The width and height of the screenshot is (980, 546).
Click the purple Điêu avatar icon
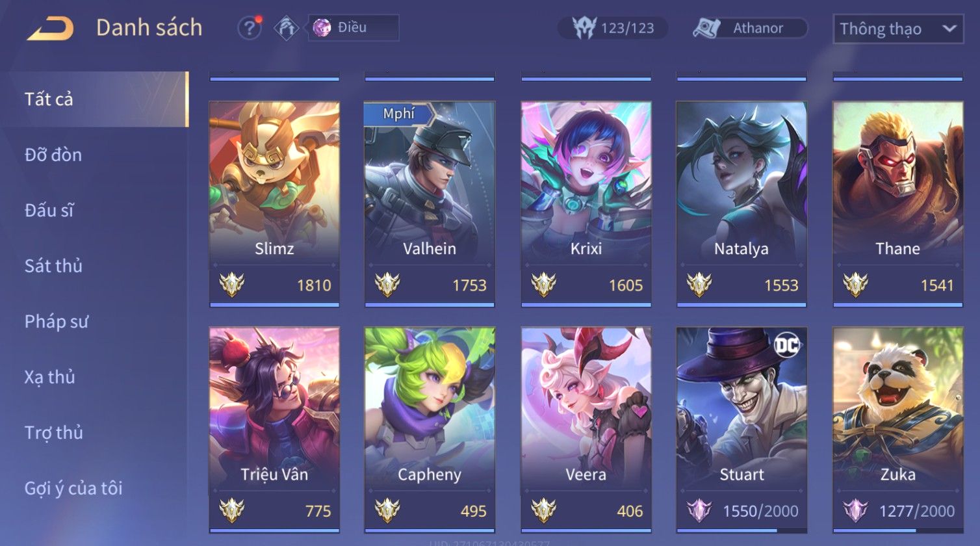[x=322, y=27]
